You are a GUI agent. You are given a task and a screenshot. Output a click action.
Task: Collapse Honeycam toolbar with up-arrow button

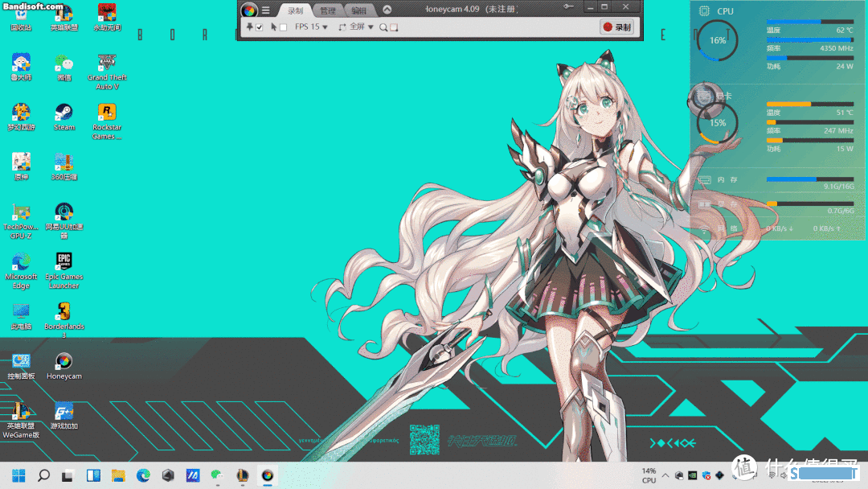(387, 10)
